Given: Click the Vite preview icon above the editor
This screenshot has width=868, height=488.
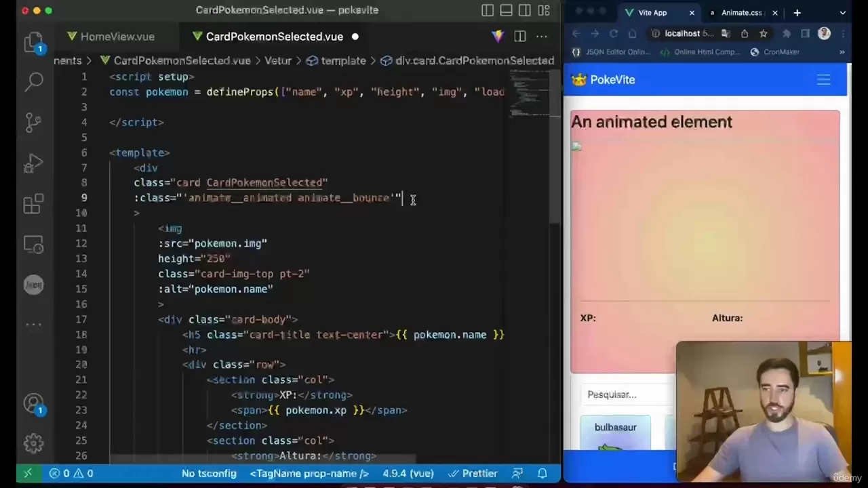Looking at the screenshot, I should pos(498,37).
